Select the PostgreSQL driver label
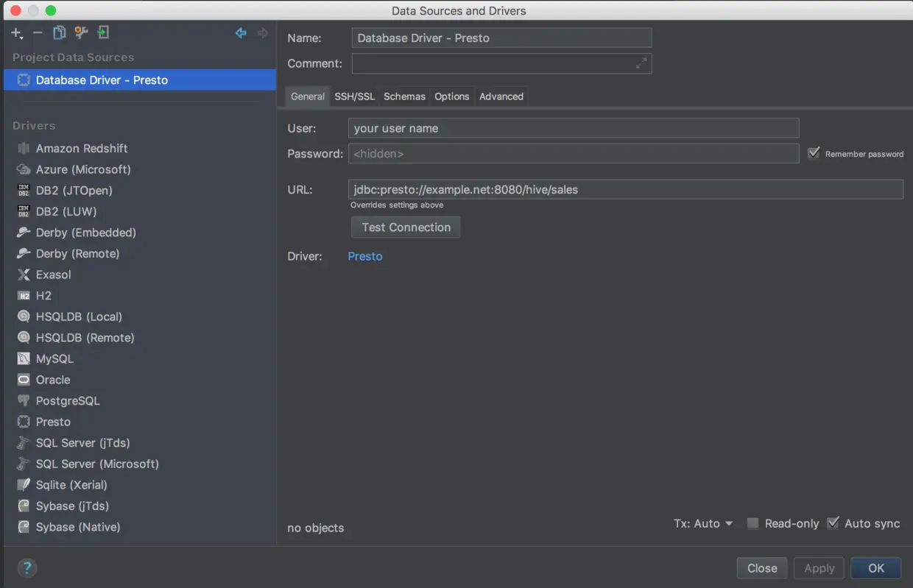Screen dimensions: 913x588 [68, 401]
